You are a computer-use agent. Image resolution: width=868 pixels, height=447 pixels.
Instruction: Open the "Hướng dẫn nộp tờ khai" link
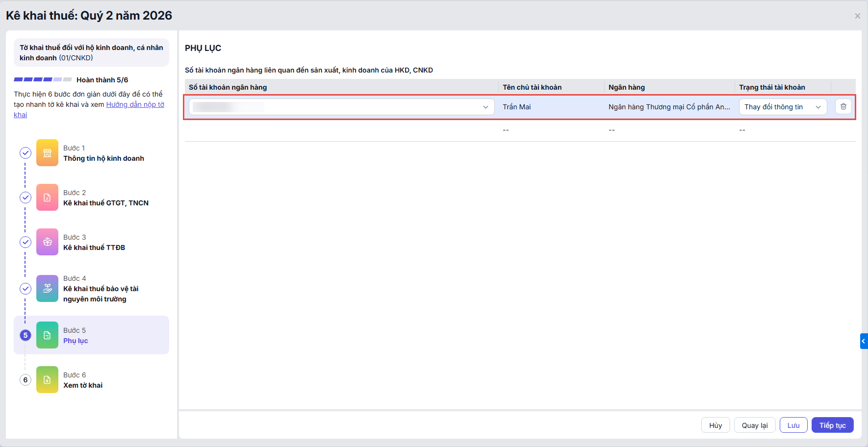(135, 104)
